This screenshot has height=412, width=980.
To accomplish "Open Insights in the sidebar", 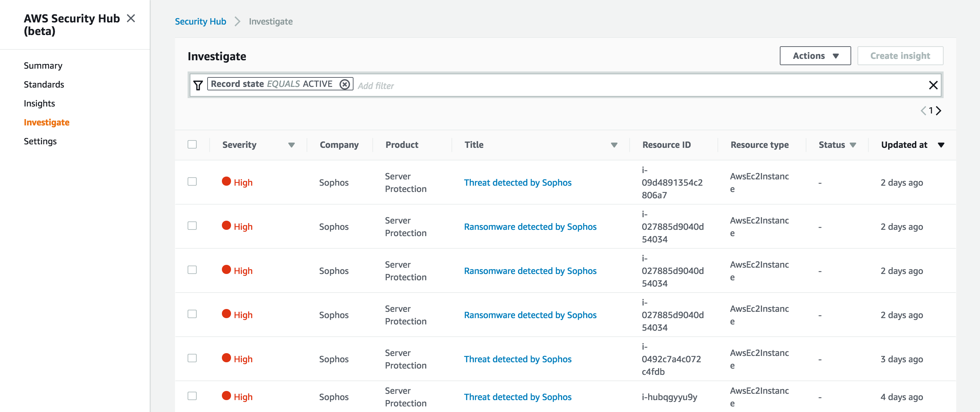I will pos(39,104).
